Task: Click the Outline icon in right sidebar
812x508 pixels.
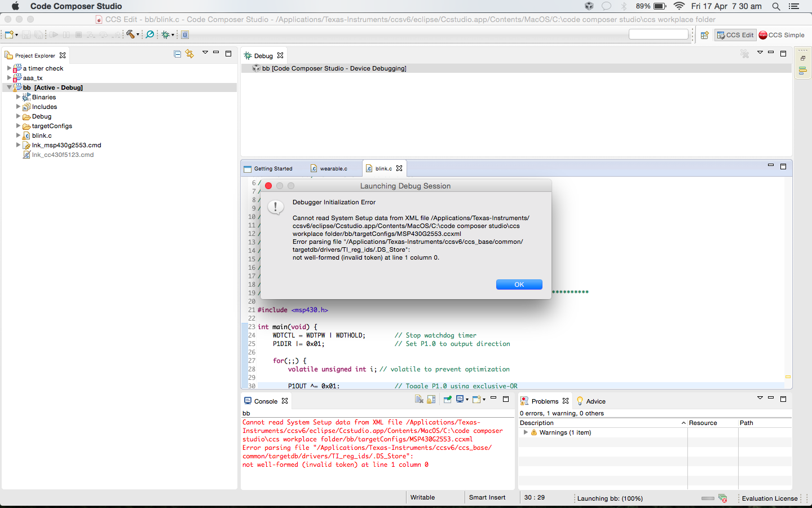Action: [802, 71]
